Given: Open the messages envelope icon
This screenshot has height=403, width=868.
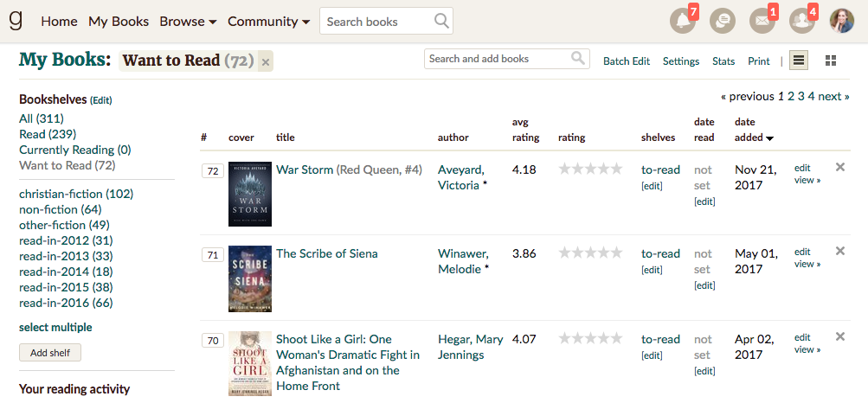Looking at the screenshot, I should tap(762, 21).
